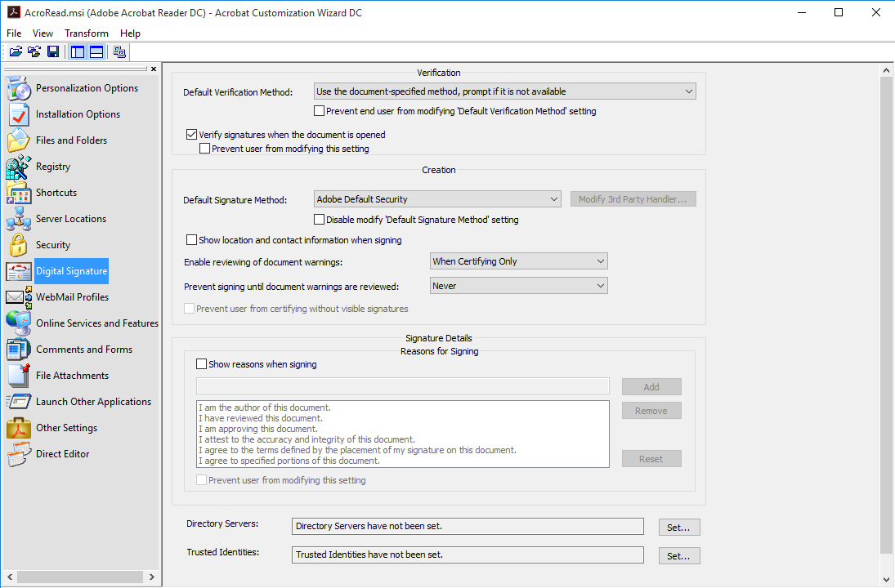Open the Direct Editor icon
The width and height of the screenshot is (895, 588).
click(x=18, y=454)
